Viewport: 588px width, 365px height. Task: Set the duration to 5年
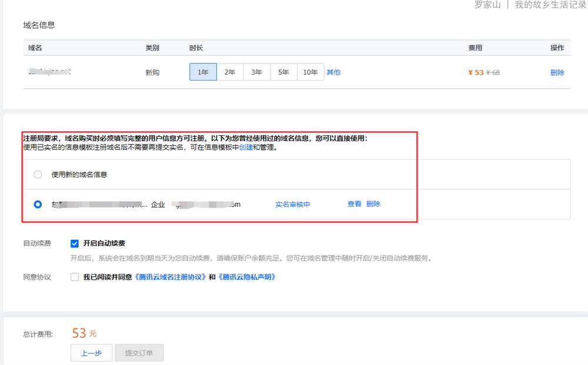(x=283, y=72)
